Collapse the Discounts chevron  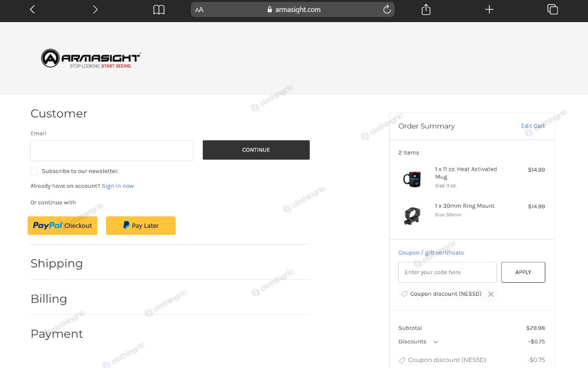pyautogui.click(x=435, y=342)
